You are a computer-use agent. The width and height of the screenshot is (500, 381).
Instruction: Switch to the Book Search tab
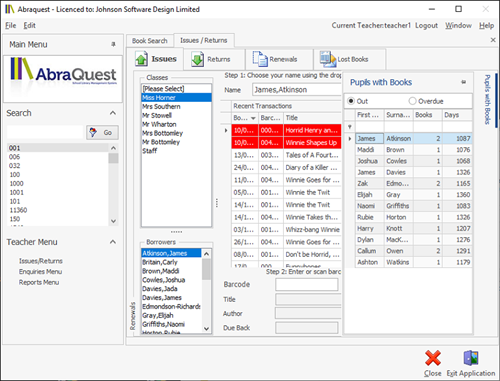(x=150, y=41)
